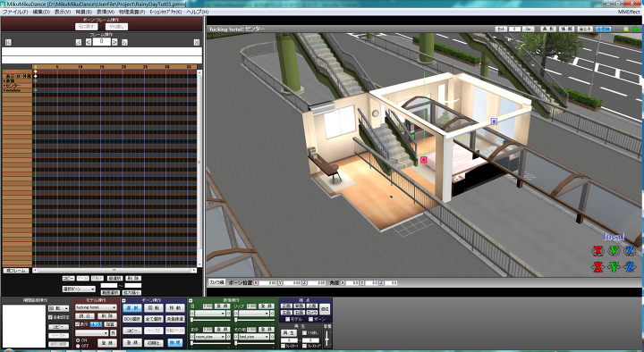The height and width of the screenshot is (352, 644).
Task: Jump to the first frame of the timeline
Action: (x=8, y=42)
